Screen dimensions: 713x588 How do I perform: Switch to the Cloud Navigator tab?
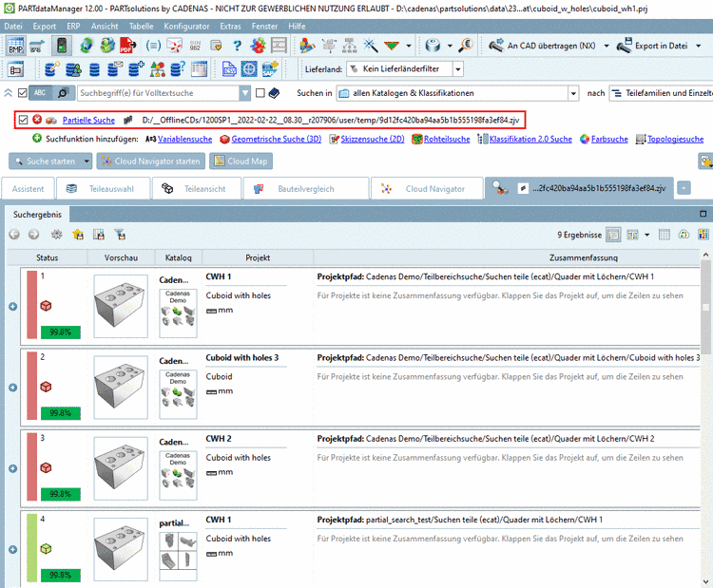[427, 189]
